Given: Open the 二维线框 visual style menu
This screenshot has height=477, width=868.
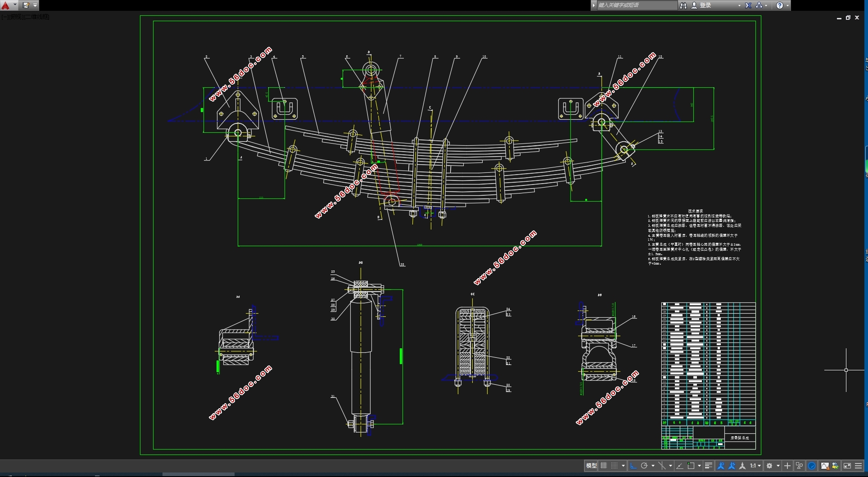Looking at the screenshot, I should [37, 17].
